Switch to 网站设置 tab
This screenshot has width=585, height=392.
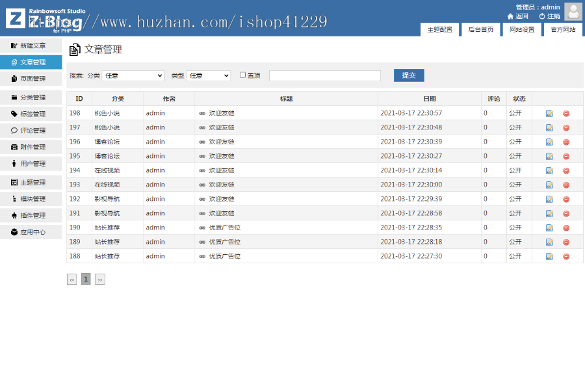[522, 29]
